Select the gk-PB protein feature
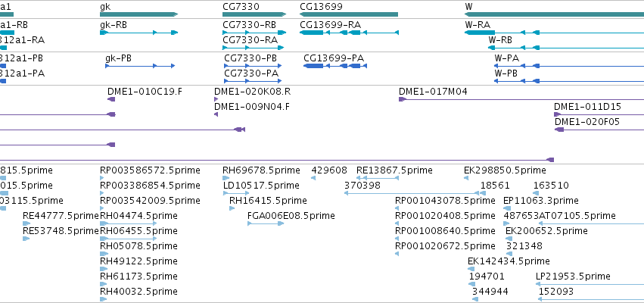The image size is (644, 303). point(140,66)
